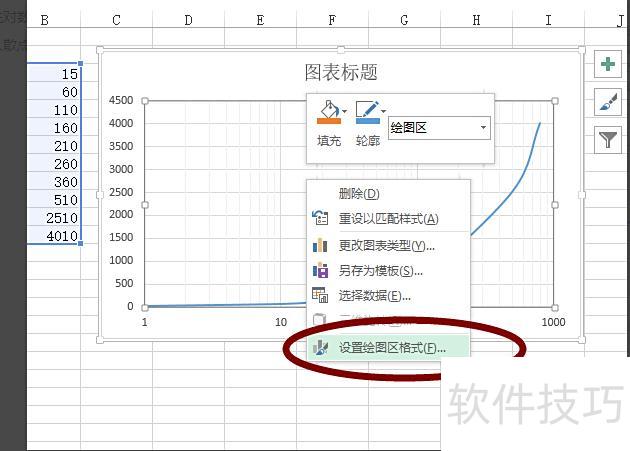Expand the Outline color dropdown arrow
This screenshot has height=451, width=630.
[x=383, y=111]
